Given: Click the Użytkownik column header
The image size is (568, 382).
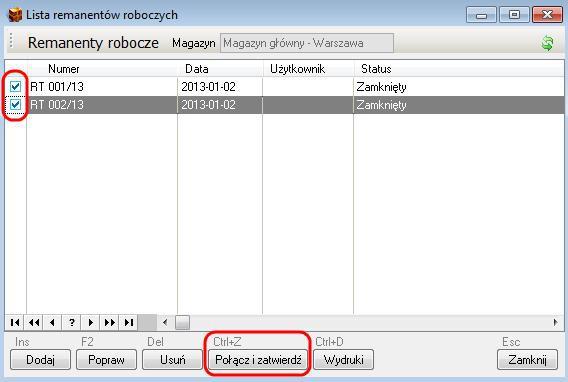Looking at the screenshot, I should point(308,69).
